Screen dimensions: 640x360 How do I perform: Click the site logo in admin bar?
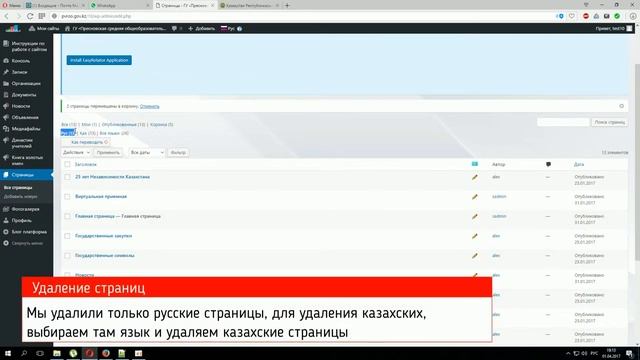13,29
